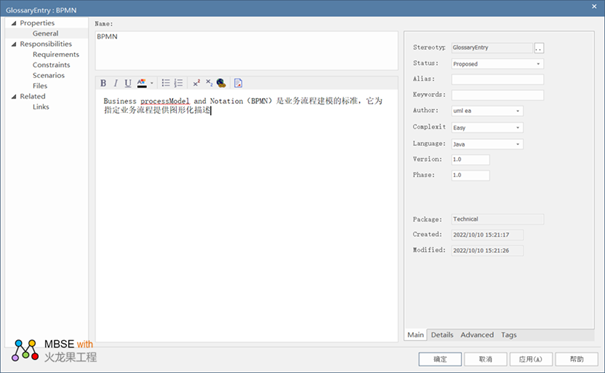Click the 应用(A) Apply button
Image resolution: width=605 pixels, height=373 pixels.
tap(531, 359)
